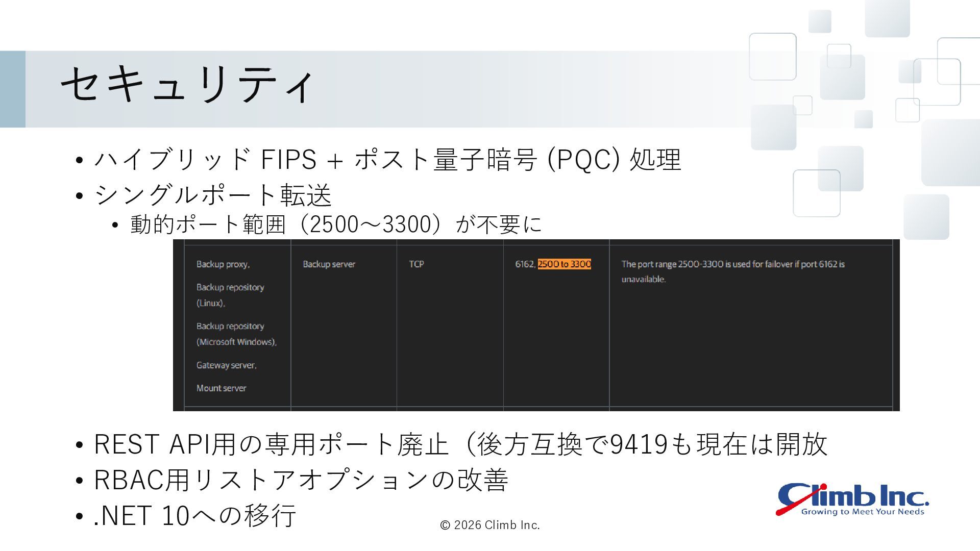Screen dimensions: 980x551
Task: Click the シングルポート転送 bullet
Action: pyautogui.click(x=213, y=195)
